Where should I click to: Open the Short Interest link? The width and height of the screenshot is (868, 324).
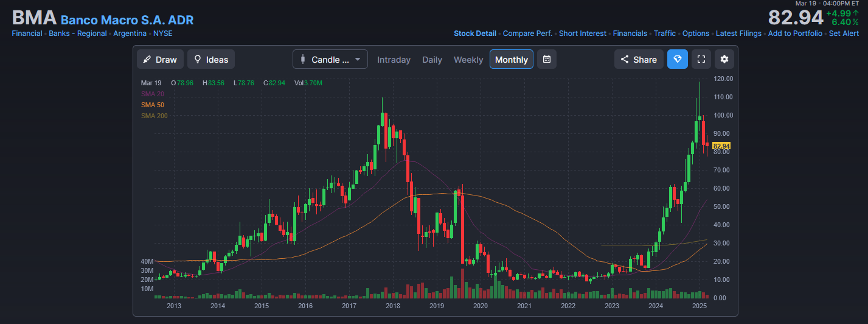click(x=582, y=33)
